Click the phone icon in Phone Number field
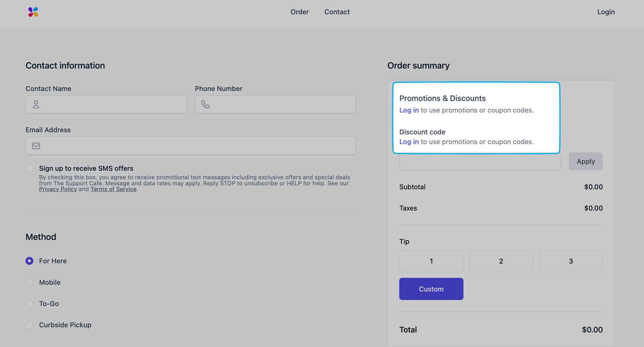644x347 pixels. click(205, 104)
